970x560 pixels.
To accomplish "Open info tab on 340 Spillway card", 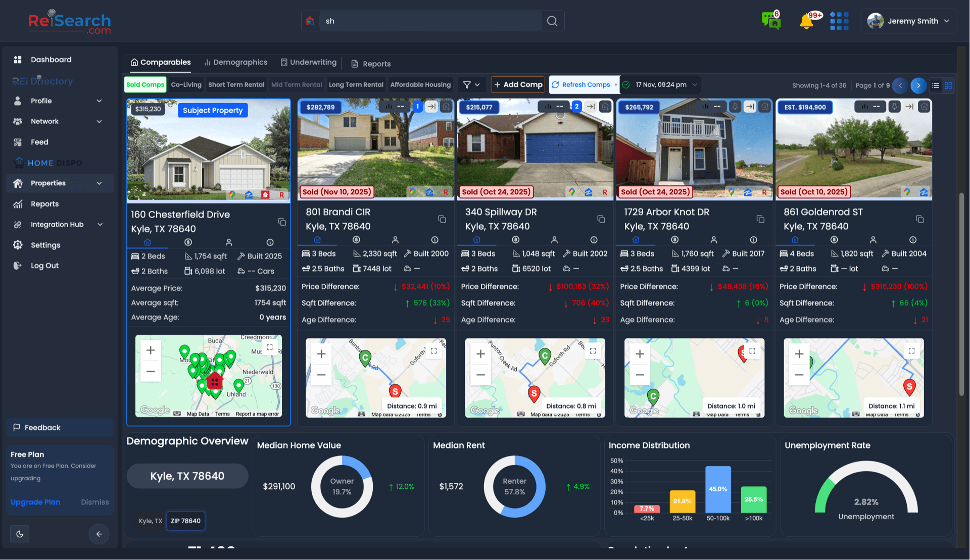I will coord(594,240).
